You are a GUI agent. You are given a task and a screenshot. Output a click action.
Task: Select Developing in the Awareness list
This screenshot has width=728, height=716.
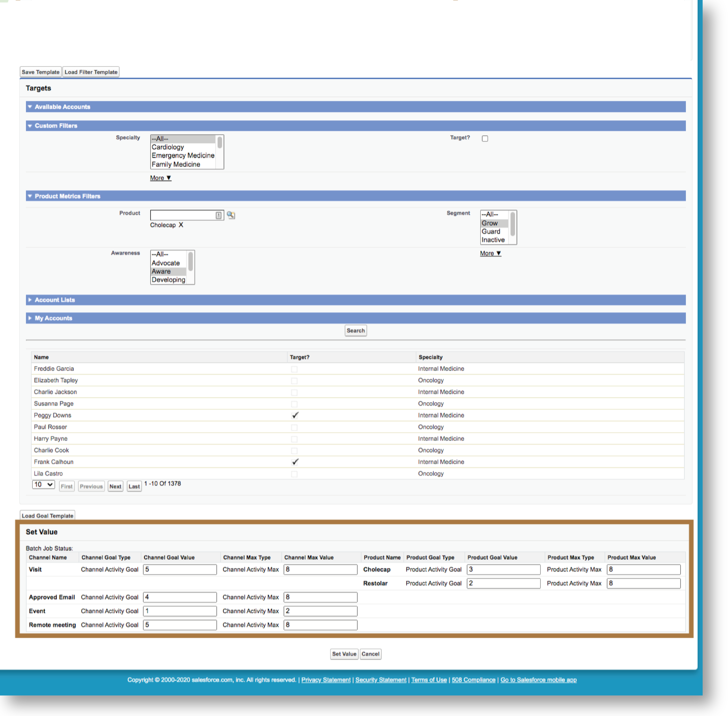169,280
